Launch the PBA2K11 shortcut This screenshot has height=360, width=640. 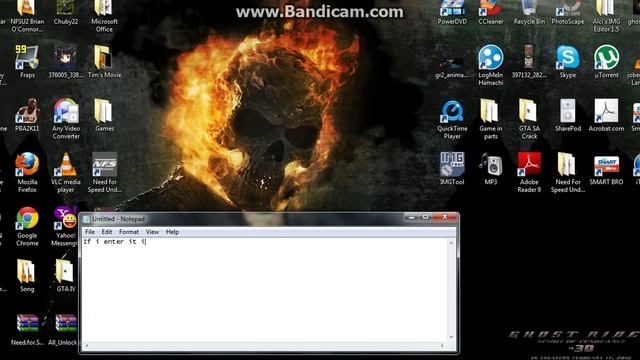pos(27,115)
